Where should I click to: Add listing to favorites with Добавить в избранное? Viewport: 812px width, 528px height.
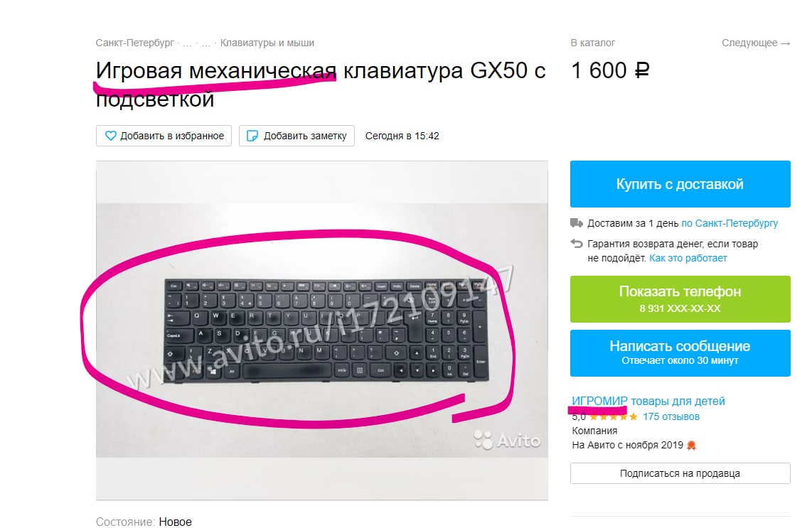coord(164,136)
